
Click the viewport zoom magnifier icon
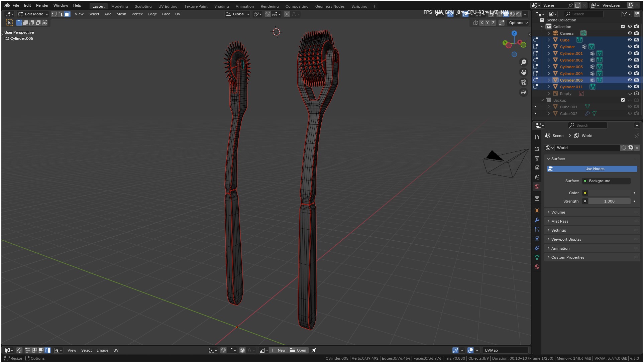pyautogui.click(x=524, y=62)
